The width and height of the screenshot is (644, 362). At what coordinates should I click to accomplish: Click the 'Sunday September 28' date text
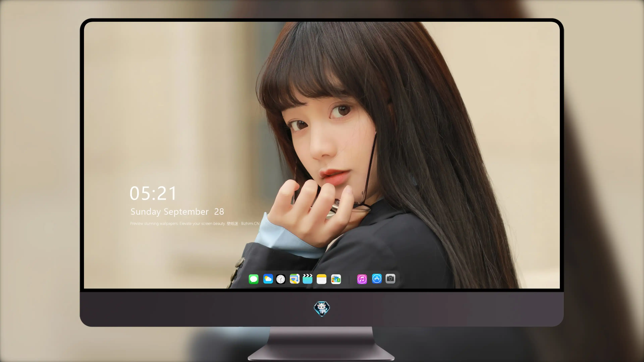point(177,212)
